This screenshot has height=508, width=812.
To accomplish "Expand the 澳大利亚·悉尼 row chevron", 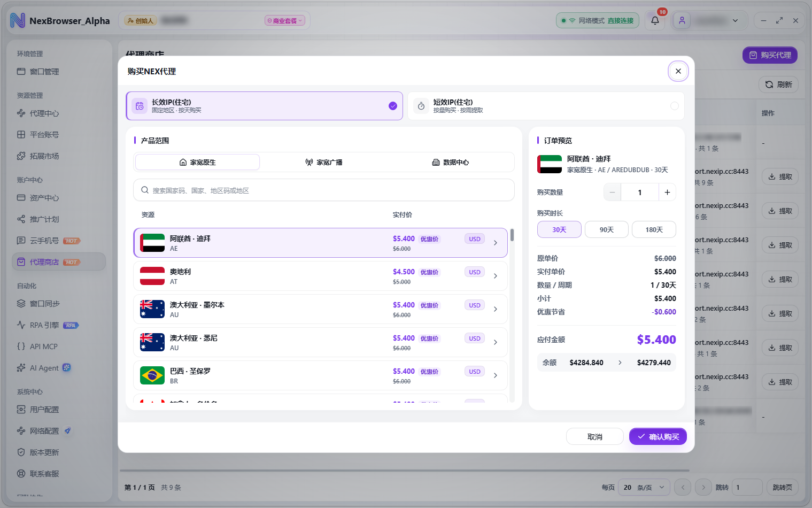I will pyautogui.click(x=496, y=342).
